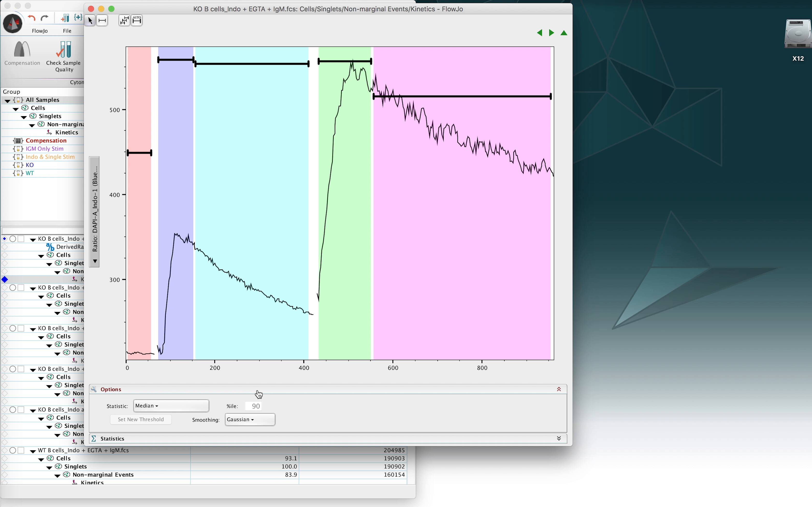Click the AUTO range tool
The height and width of the screenshot is (507, 812).
[137, 21]
